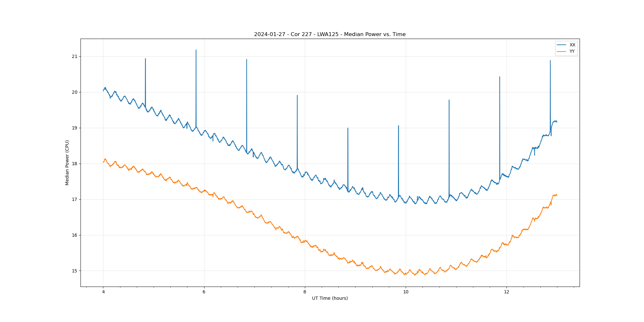
Task: Click the tallest XX spike peak above 21
Action: (196, 50)
